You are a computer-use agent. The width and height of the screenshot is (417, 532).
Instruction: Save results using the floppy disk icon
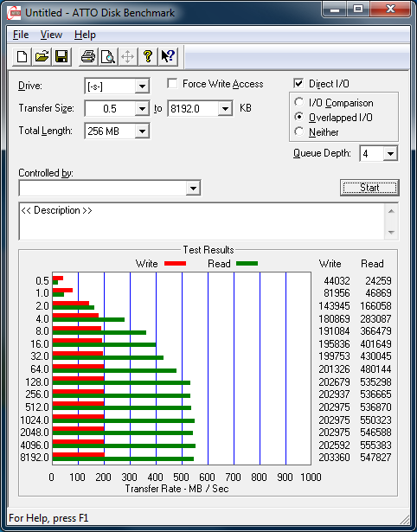pyautogui.click(x=61, y=56)
